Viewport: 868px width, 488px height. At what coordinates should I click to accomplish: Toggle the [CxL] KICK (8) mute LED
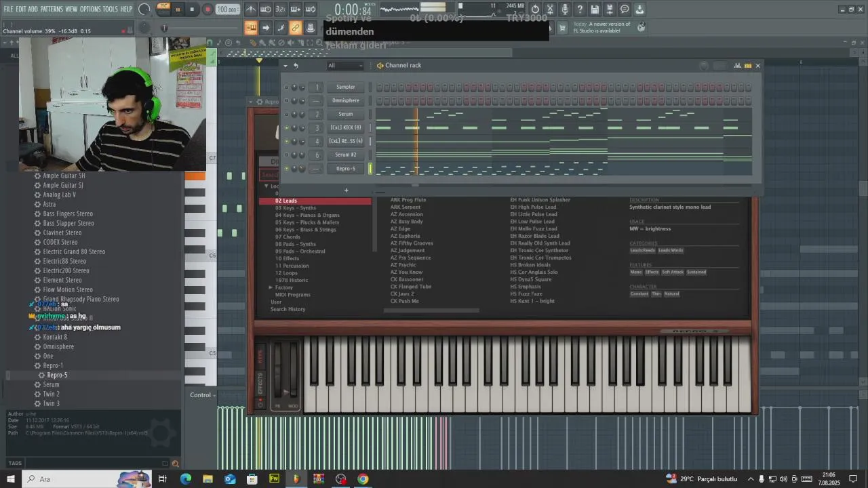click(286, 128)
